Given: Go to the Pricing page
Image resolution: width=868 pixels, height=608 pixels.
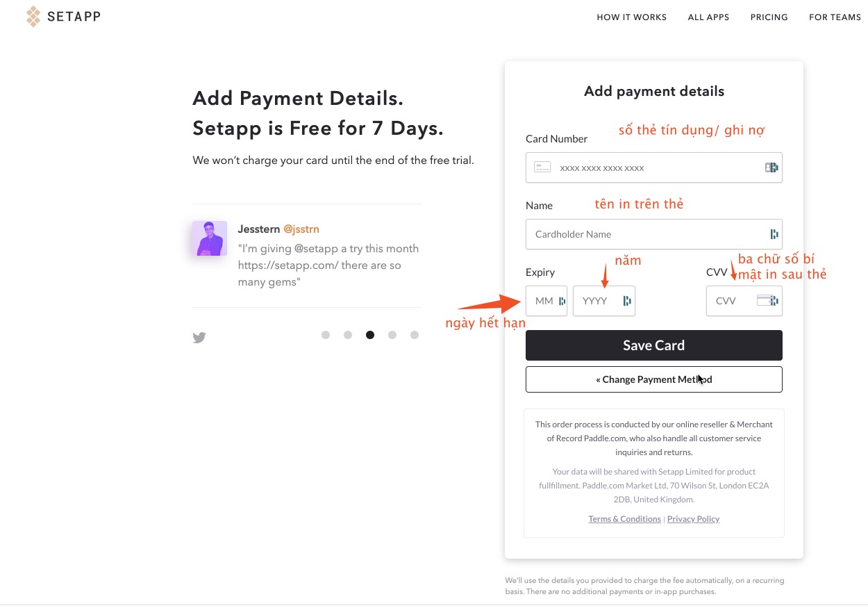Looking at the screenshot, I should pos(769,17).
